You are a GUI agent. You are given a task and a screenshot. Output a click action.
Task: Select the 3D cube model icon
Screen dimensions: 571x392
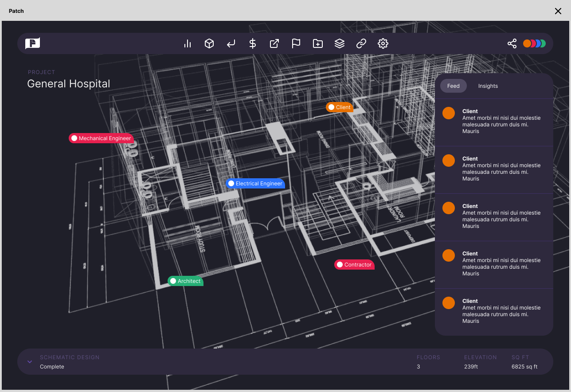point(209,43)
